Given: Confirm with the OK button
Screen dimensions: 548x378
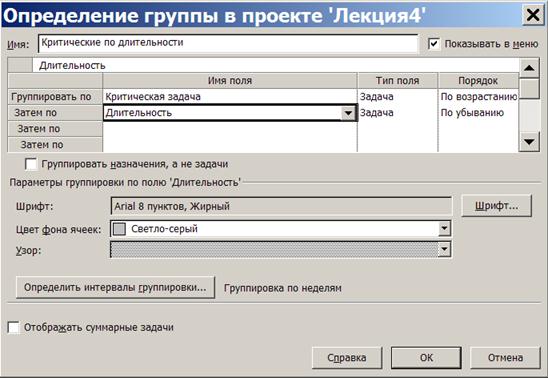Looking at the screenshot, I should (x=426, y=358).
